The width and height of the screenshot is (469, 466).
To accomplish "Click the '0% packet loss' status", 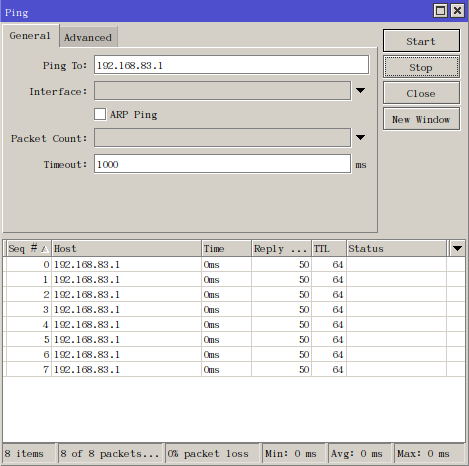I will [212, 454].
